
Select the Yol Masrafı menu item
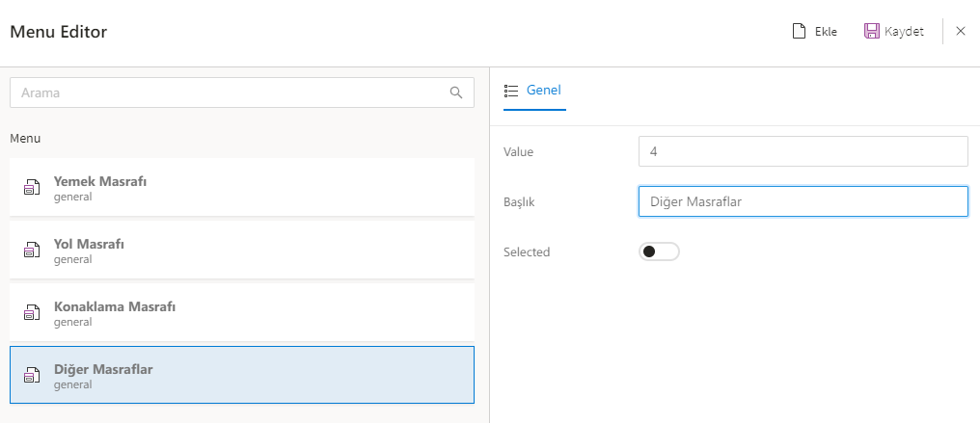point(241,250)
